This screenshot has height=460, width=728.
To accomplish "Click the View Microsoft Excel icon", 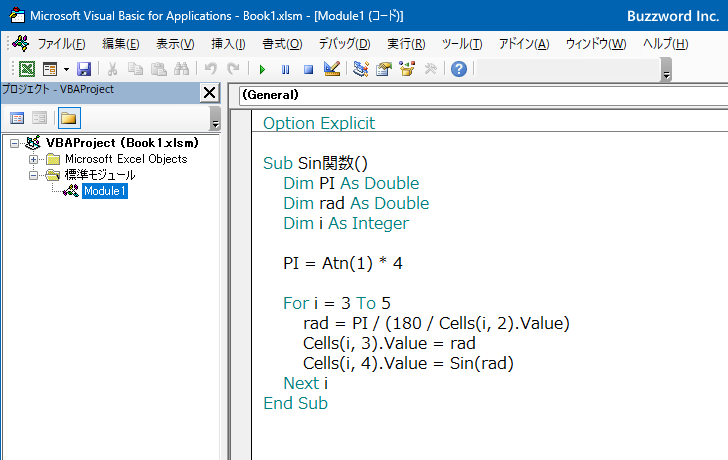I will (x=27, y=69).
